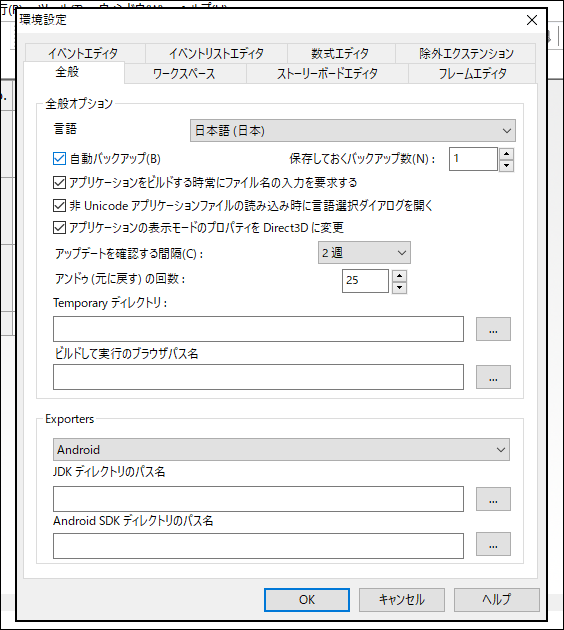Uncheck ファイル名の入力を要求する checkbox
This screenshot has height=630, width=564.
(59, 182)
